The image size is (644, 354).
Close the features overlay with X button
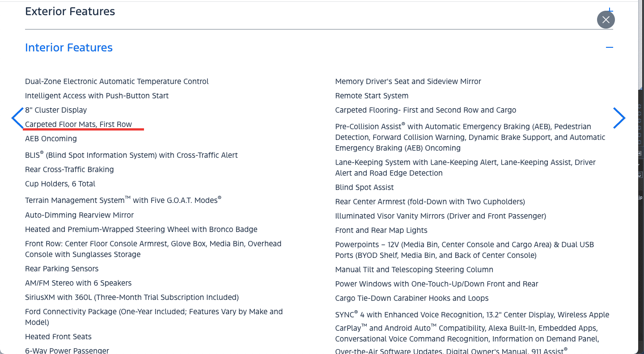[606, 20]
